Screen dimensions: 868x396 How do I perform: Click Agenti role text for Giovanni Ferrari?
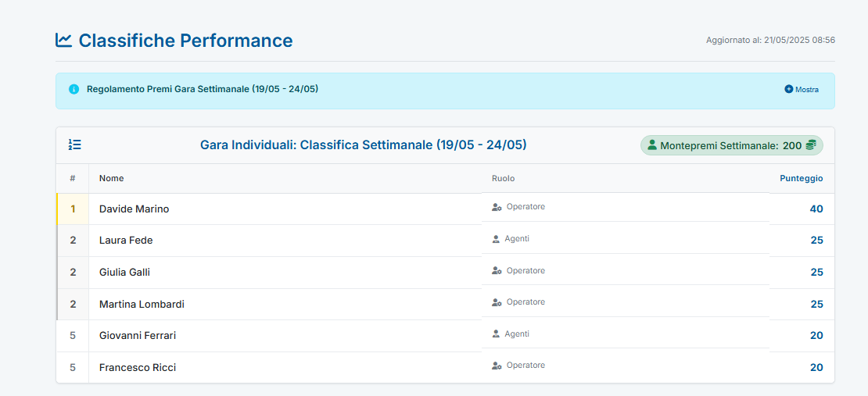click(x=517, y=334)
